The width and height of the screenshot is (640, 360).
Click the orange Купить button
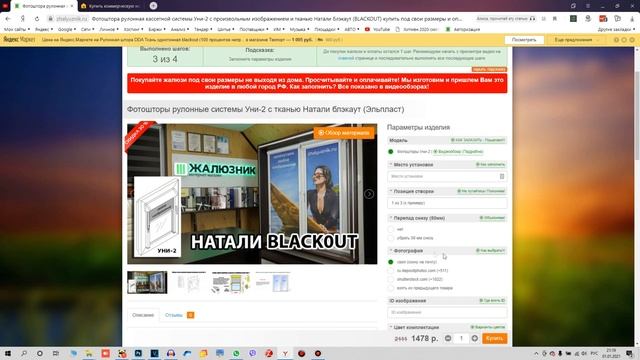tap(495, 338)
